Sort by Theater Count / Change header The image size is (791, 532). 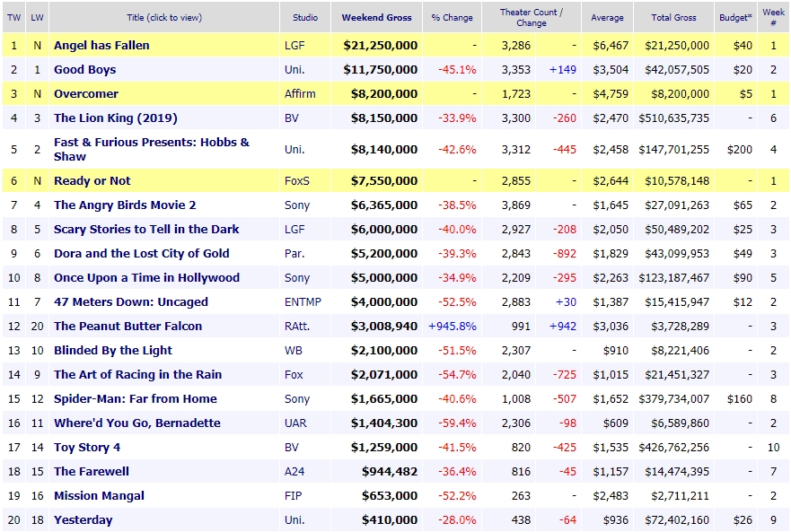pyautogui.click(x=532, y=18)
